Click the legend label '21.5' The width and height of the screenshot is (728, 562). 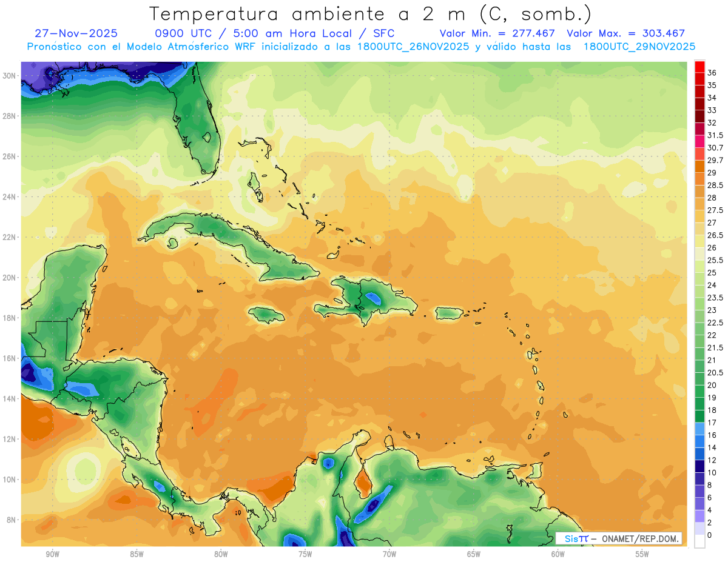pyautogui.click(x=715, y=347)
